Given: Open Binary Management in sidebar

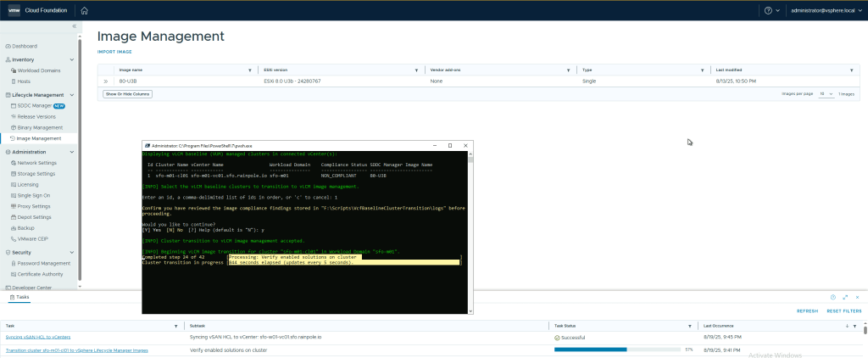Looking at the screenshot, I should click(x=41, y=127).
